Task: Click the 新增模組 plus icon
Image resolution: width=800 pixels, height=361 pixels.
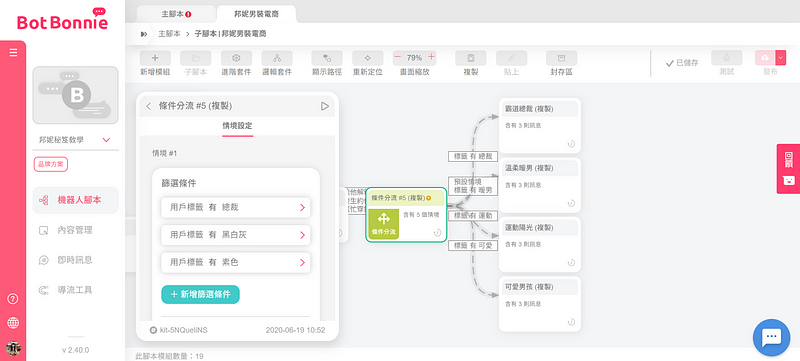Action: click(155, 58)
